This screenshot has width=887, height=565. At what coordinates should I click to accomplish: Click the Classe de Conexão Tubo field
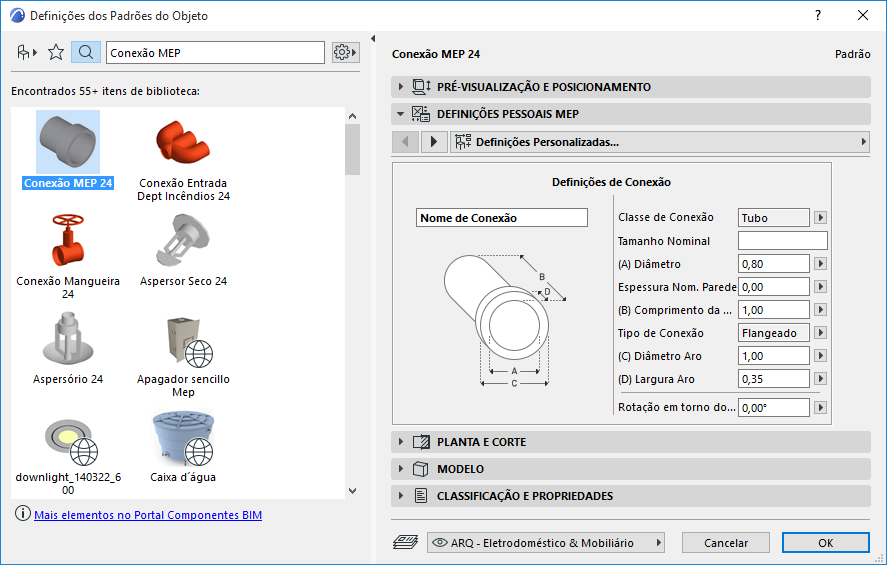tap(773, 217)
